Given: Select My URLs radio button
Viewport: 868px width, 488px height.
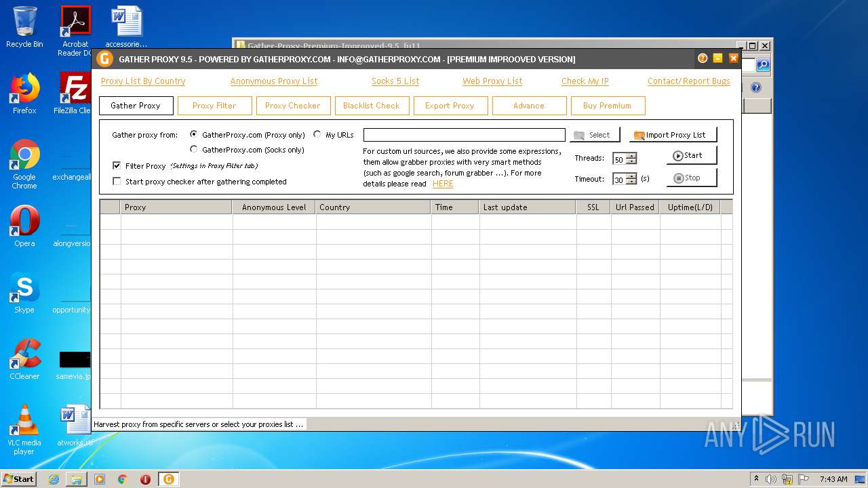Looking at the screenshot, I should 317,134.
